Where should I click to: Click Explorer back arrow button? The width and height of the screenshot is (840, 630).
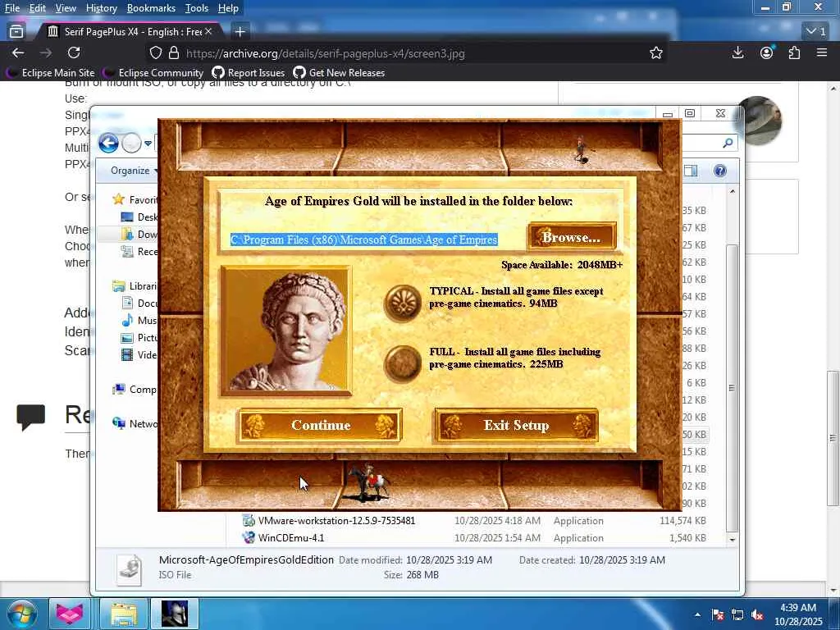(109, 143)
